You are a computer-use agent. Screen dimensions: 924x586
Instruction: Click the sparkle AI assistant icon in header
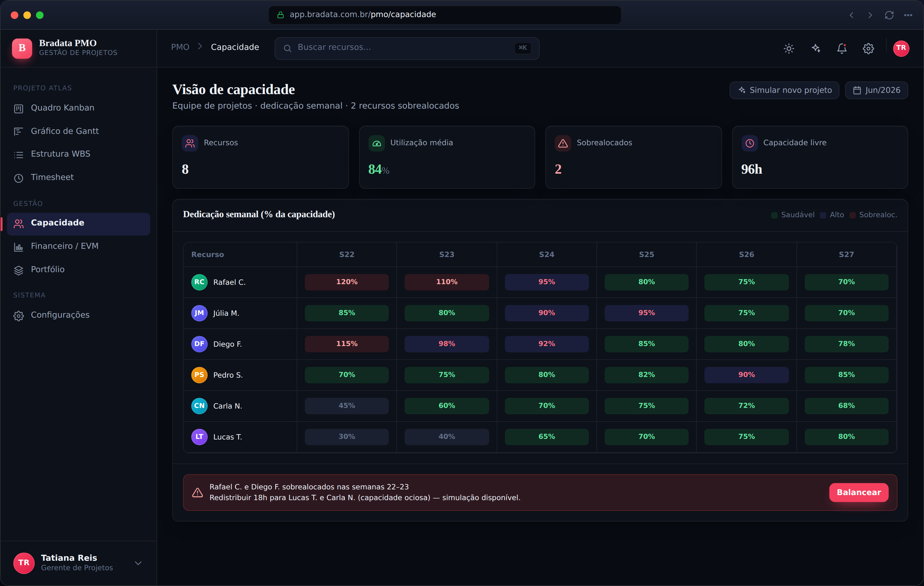point(815,48)
